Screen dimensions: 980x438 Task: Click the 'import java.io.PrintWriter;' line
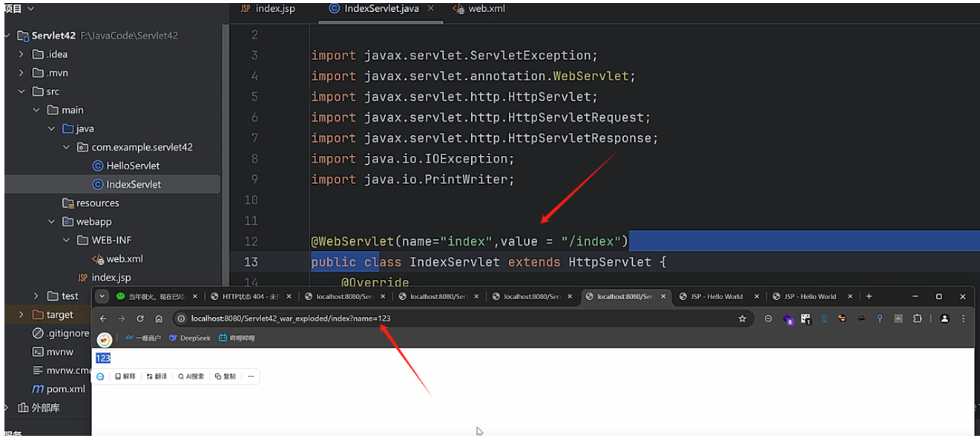click(412, 180)
